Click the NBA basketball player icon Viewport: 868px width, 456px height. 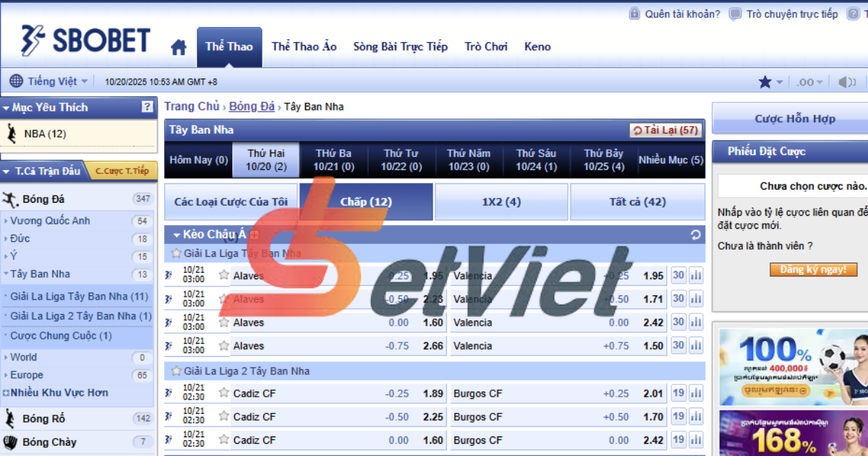coord(12,133)
